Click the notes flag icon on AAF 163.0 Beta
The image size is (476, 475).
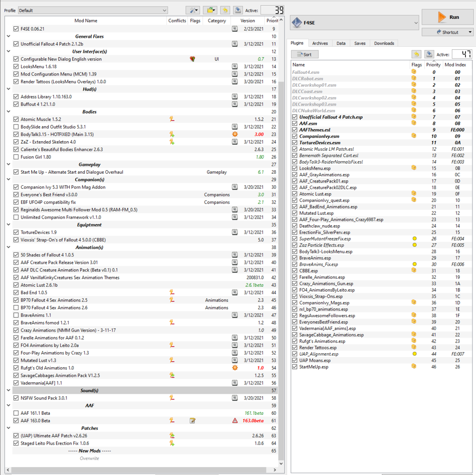(192, 420)
